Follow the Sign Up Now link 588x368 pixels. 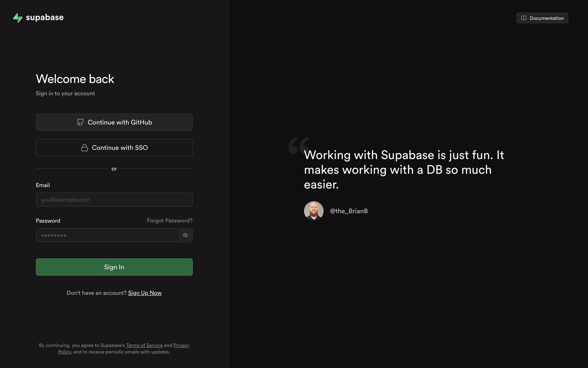(x=145, y=293)
